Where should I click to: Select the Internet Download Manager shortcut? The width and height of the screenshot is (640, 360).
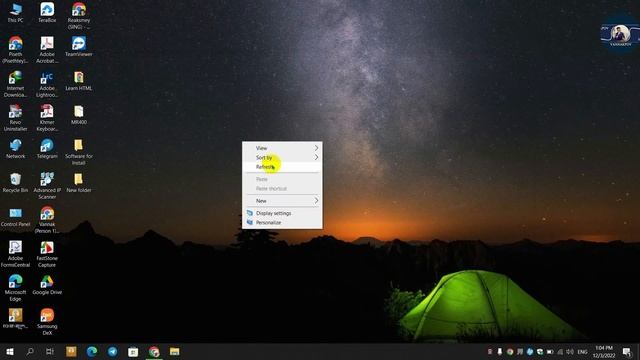pos(15,84)
